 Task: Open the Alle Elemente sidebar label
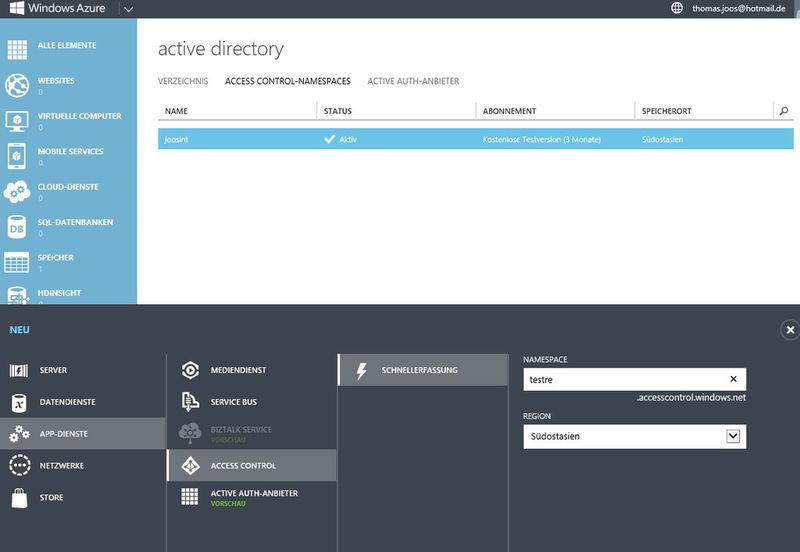coord(67,45)
